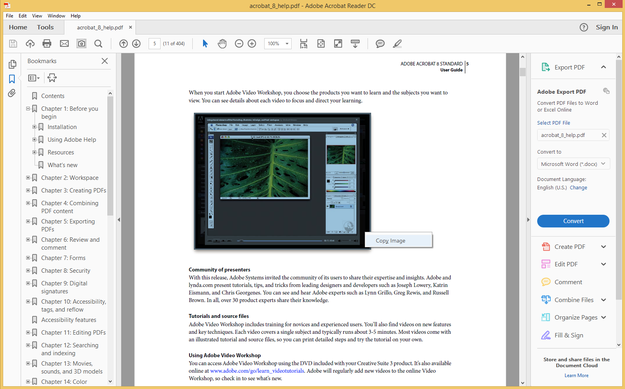This screenshot has height=389, width=625.
Task: Open the Contents bookmark
Action: point(53,96)
